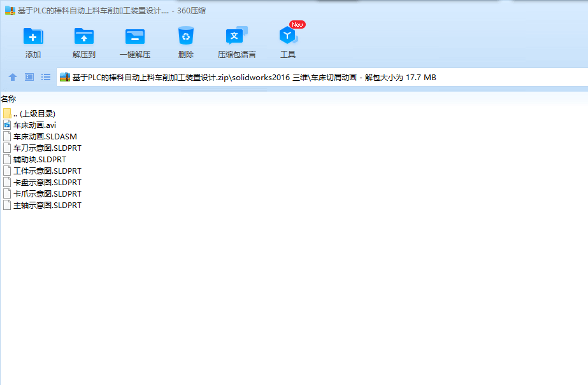Click the file icon beside 工件示意图.SLDPRT
This screenshot has height=385, width=588.
click(x=7, y=171)
